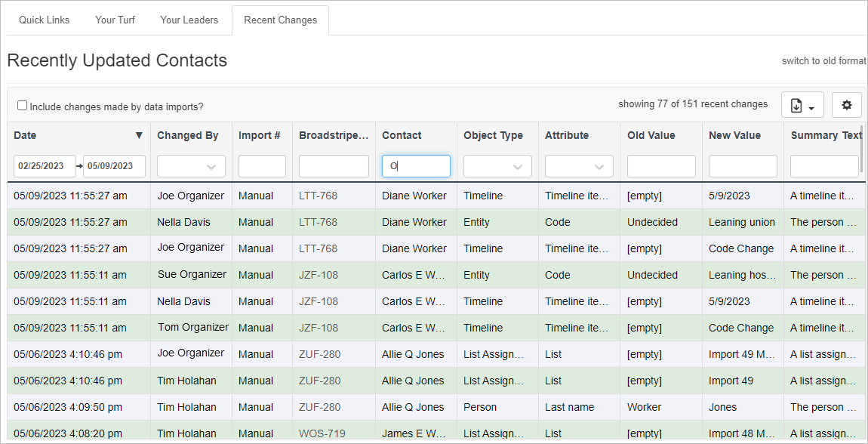Click the start date field showing 02/25/2023
The width and height of the screenshot is (868, 444).
(x=44, y=166)
